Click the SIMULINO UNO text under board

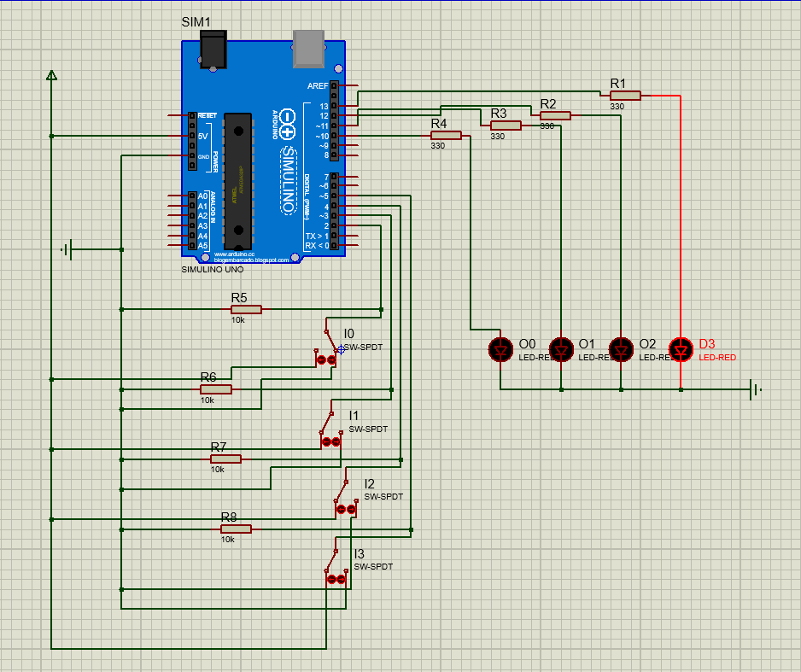point(213,269)
